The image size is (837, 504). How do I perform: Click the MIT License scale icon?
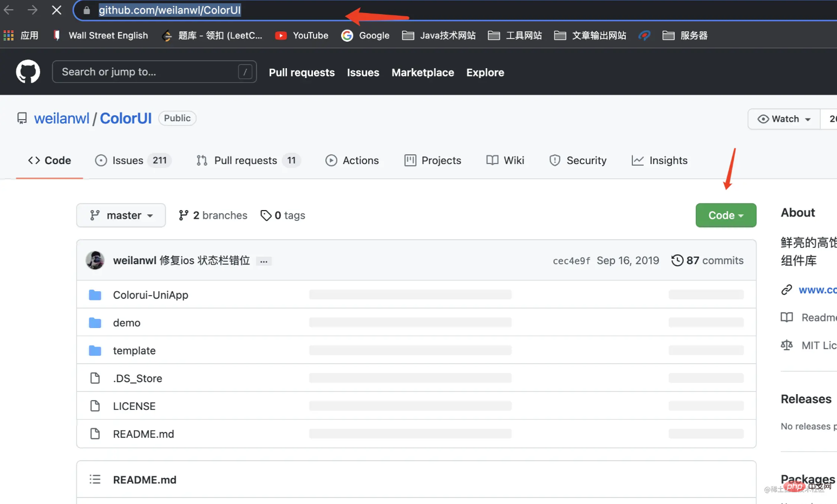[x=787, y=345]
